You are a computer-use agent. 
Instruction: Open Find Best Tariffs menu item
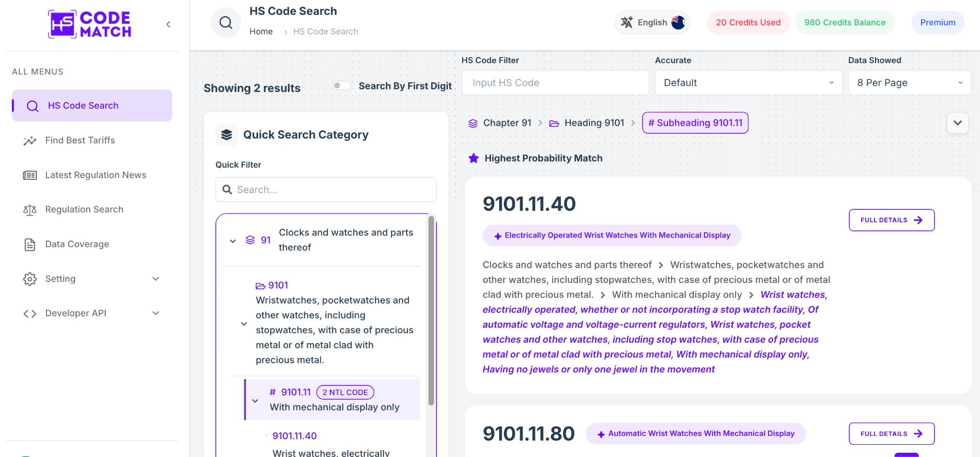(80, 141)
